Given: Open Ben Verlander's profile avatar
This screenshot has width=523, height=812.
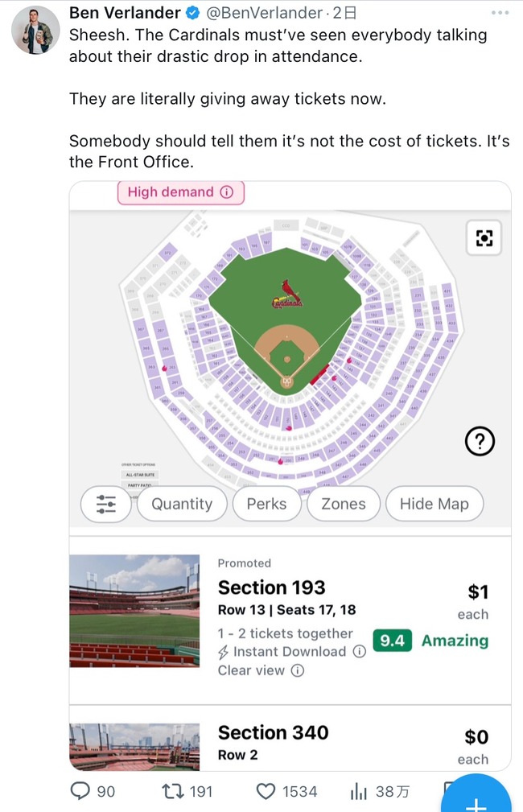Looking at the screenshot, I should click(35, 30).
